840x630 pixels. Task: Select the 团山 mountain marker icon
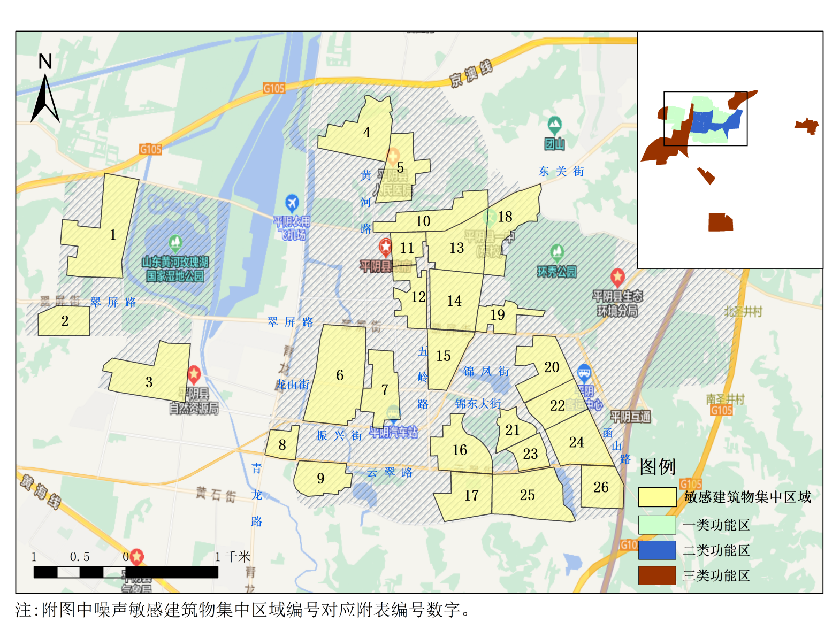click(x=555, y=126)
